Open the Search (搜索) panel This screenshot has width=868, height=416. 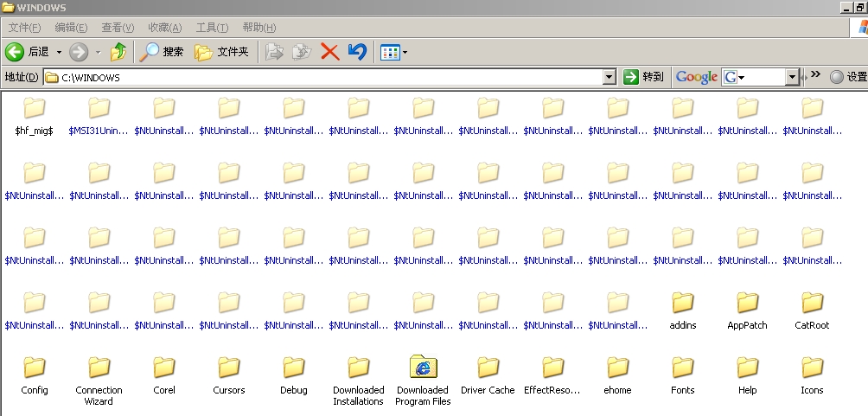(161, 52)
